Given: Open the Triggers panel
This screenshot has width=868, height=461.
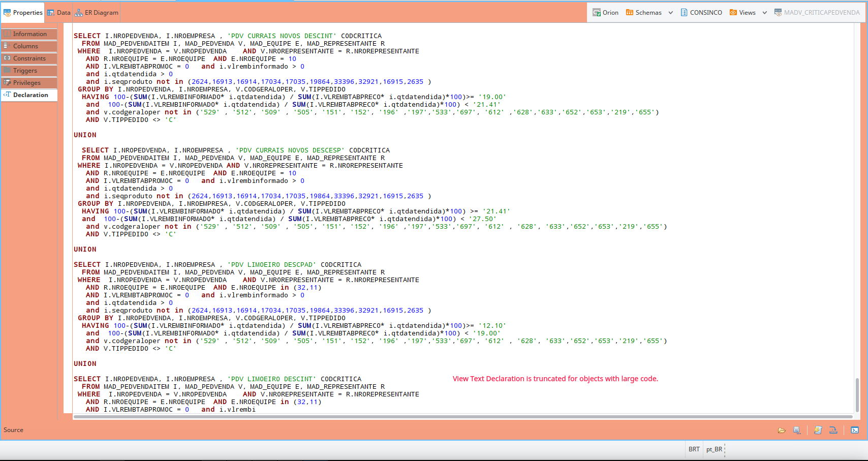Looking at the screenshot, I should (x=29, y=70).
